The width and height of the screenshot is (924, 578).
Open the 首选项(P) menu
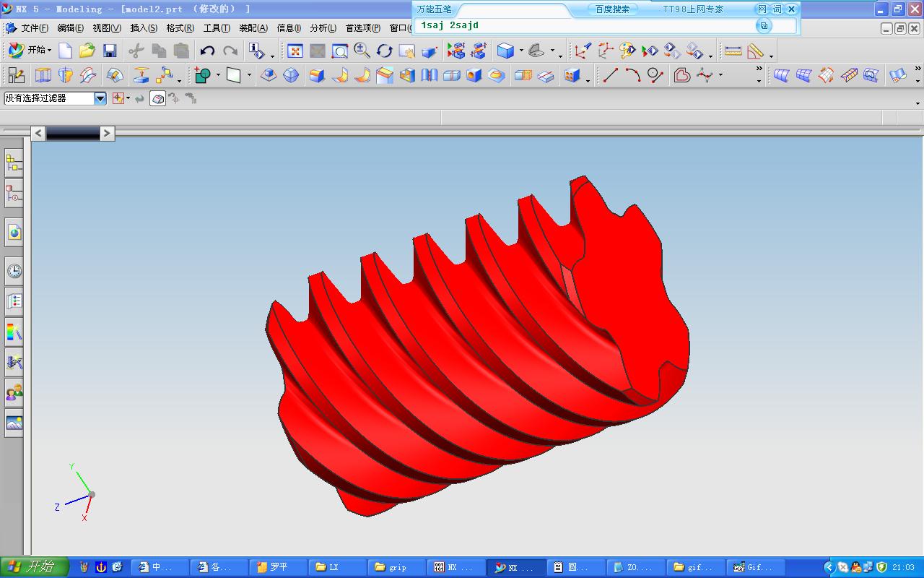[363, 28]
